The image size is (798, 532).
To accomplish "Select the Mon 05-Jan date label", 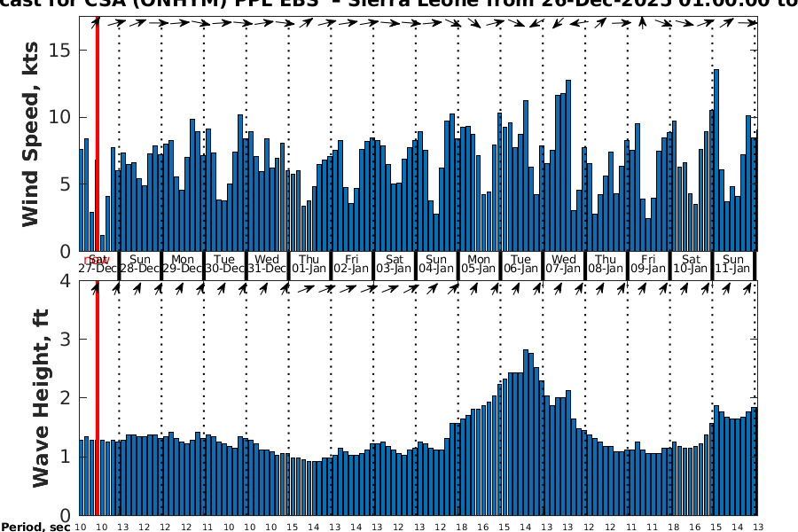I will tap(479, 263).
